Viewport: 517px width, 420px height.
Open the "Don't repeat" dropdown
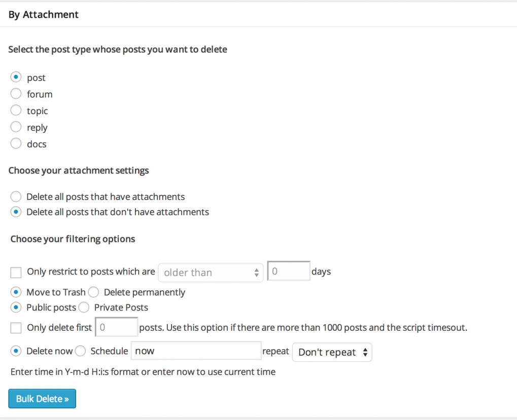coord(332,352)
